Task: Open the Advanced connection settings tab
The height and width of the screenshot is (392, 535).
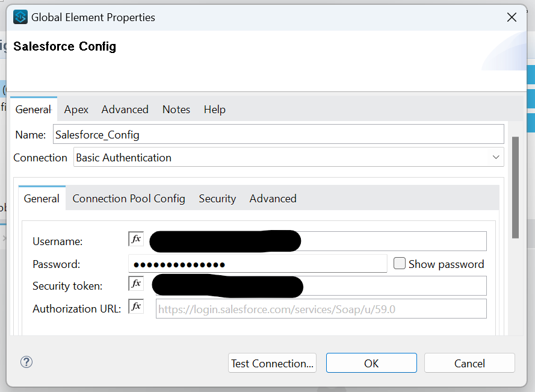Action: pos(273,198)
